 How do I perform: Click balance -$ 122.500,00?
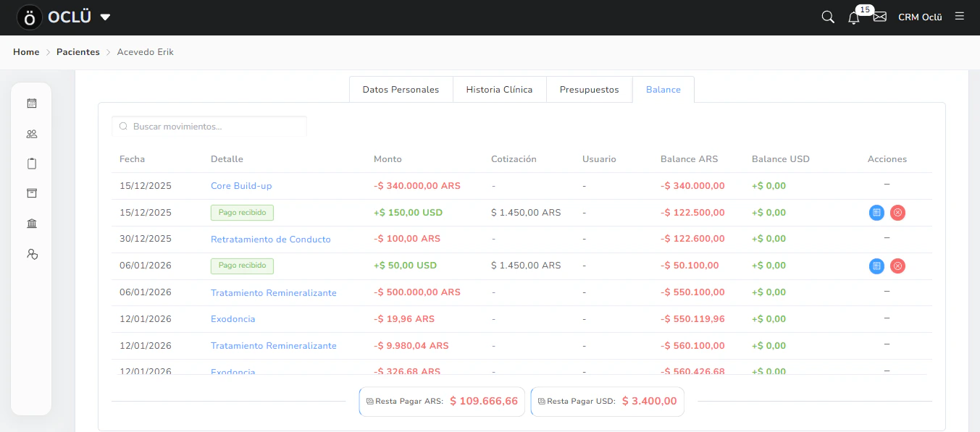click(692, 213)
